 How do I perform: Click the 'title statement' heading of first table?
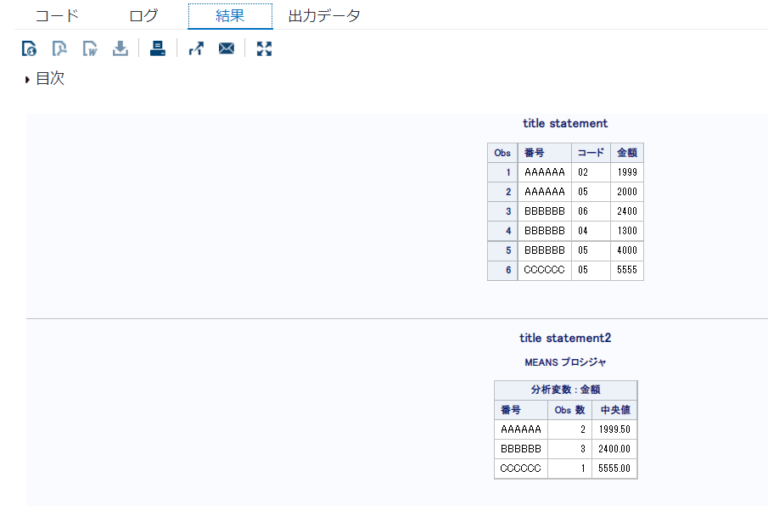(x=565, y=123)
